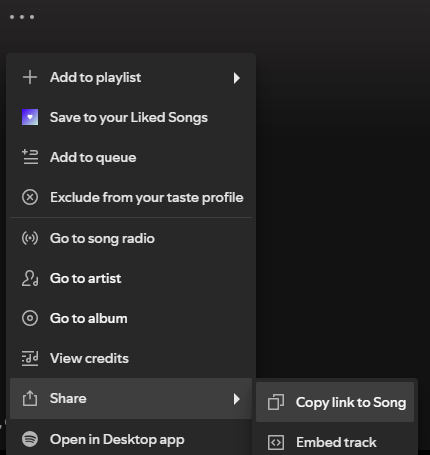Click the share upload arrow icon
430x455 pixels.
coord(30,398)
